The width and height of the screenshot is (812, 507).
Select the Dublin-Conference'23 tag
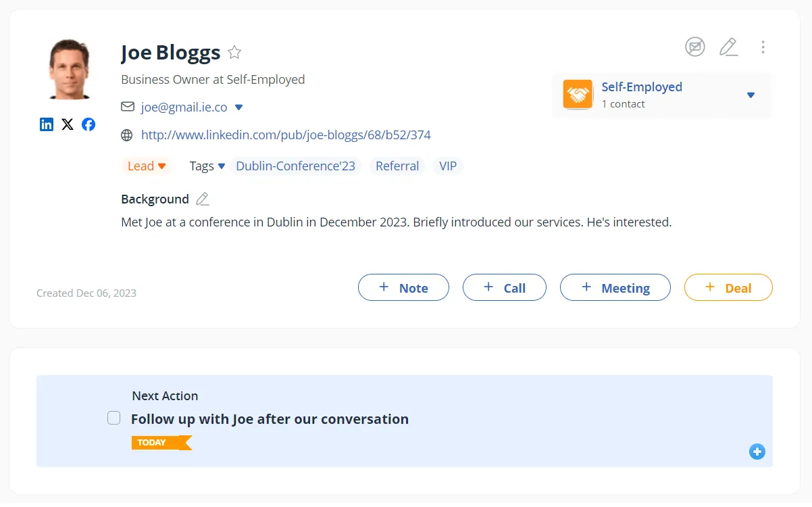(296, 166)
